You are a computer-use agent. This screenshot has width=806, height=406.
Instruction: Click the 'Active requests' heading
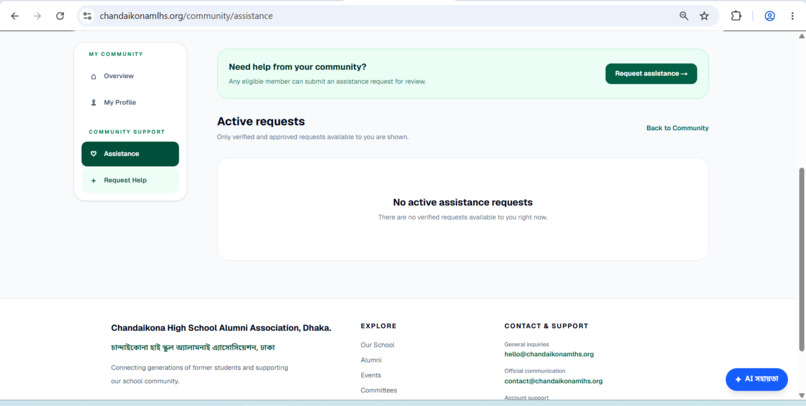[x=261, y=121]
